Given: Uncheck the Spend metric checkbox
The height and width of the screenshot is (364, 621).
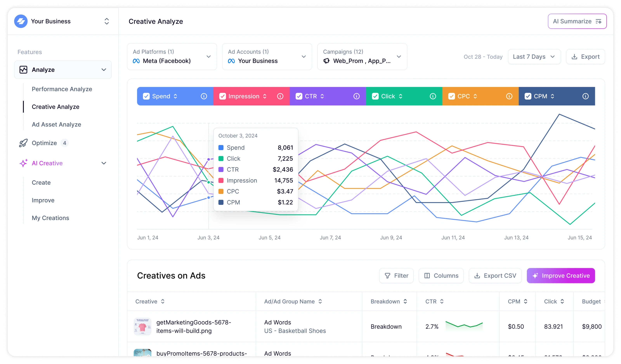Looking at the screenshot, I should (x=146, y=96).
